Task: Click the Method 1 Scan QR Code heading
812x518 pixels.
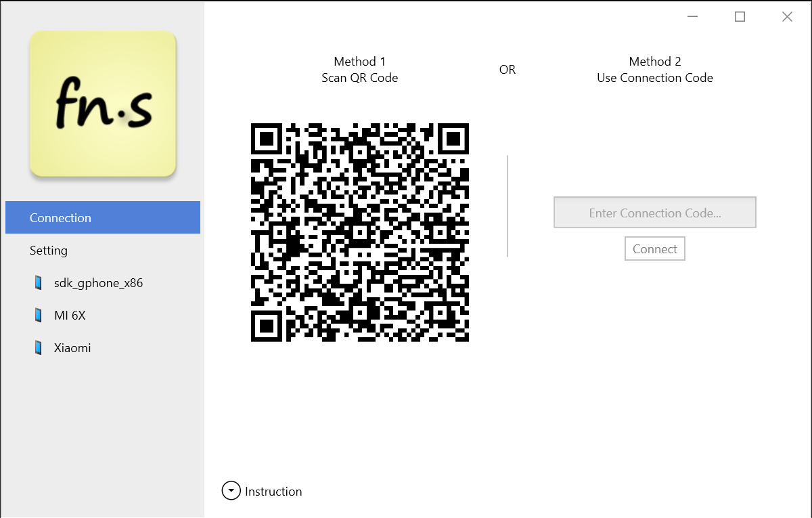Action: click(360, 70)
